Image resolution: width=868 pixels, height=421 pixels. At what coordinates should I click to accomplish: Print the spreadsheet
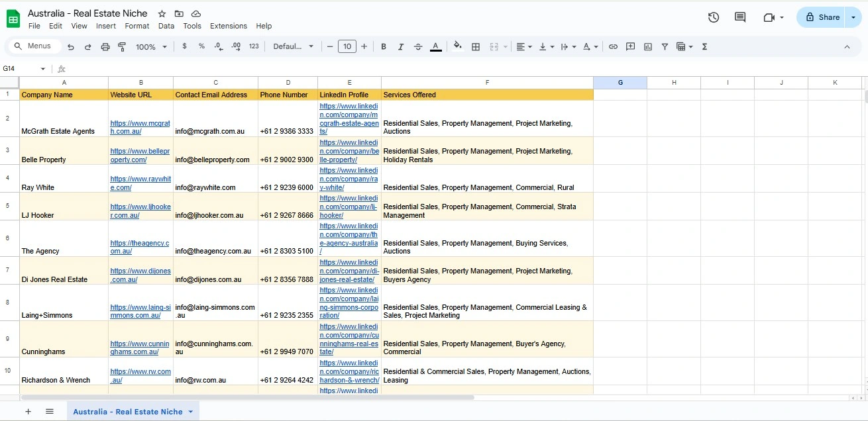coord(105,47)
